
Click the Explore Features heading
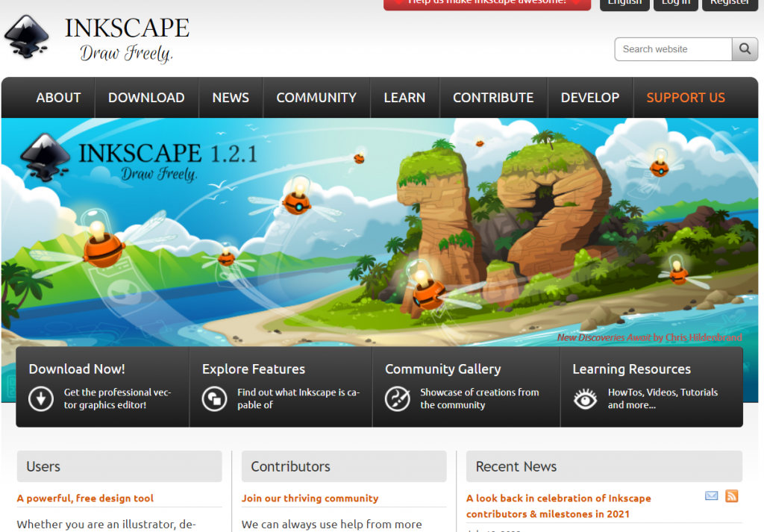click(x=254, y=369)
